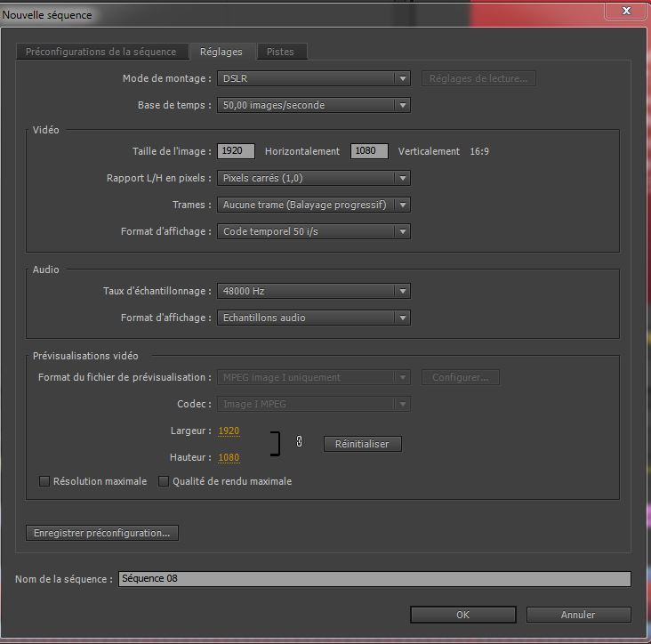Cancel with the Annuler button
The image size is (651, 644).
[578, 615]
